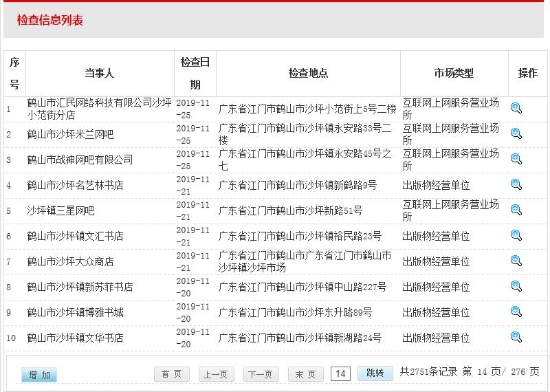The height and width of the screenshot is (392, 550).
Task: Open magnifier icon for 鹤山市沙坪名艺林书店
Action: coord(516,184)
